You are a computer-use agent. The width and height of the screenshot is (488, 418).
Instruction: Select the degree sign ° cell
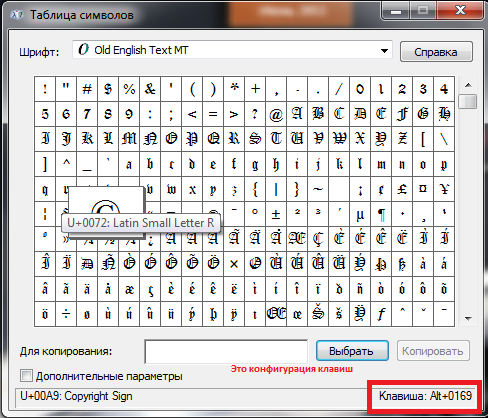255,214
